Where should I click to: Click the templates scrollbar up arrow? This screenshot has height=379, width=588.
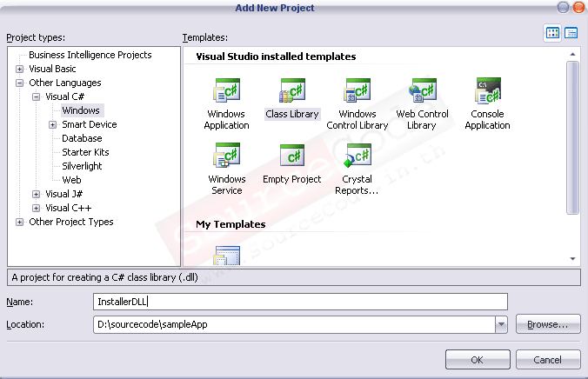[x=572, y=55]
